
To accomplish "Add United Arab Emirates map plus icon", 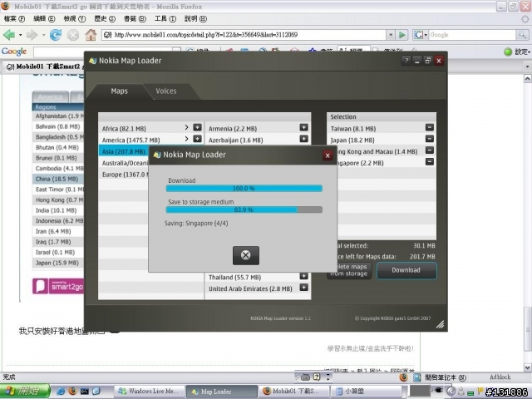I will pos(303,288).
